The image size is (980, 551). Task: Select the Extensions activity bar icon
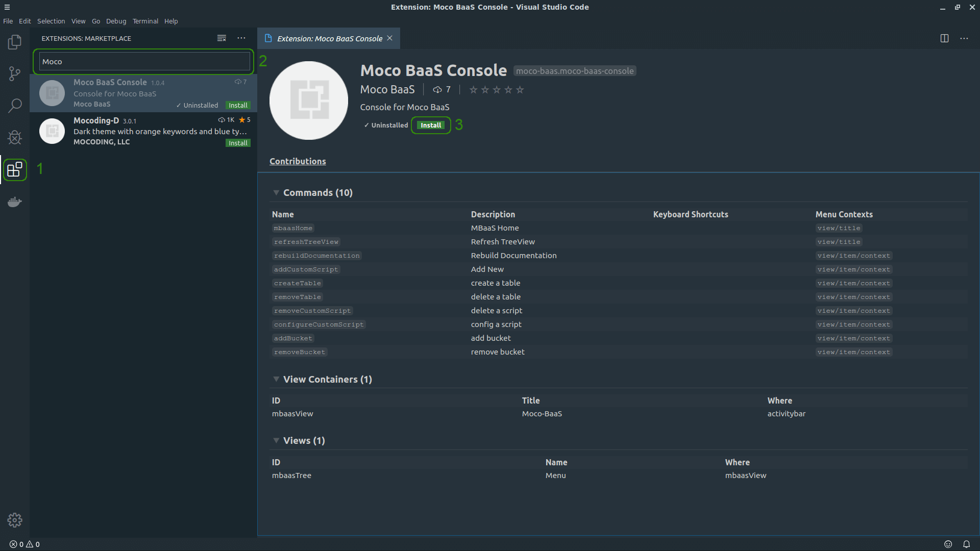tap(15, 169)
